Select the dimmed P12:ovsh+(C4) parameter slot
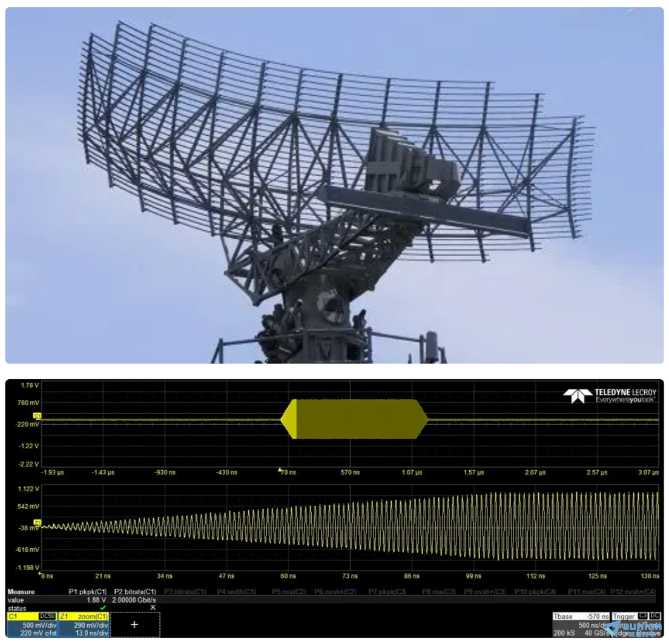The width and height of the screenshot is (669, 644). [633, 592]
